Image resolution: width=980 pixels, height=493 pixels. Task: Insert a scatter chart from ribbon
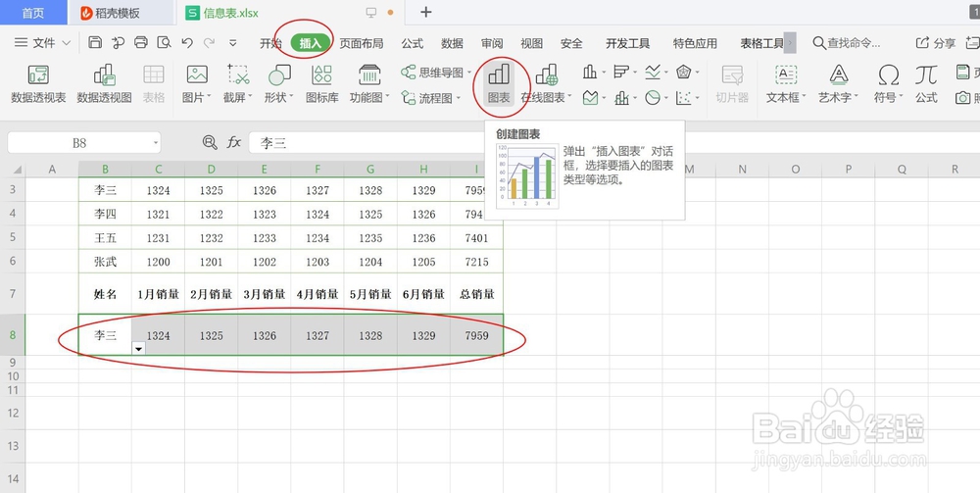(688, 97)
